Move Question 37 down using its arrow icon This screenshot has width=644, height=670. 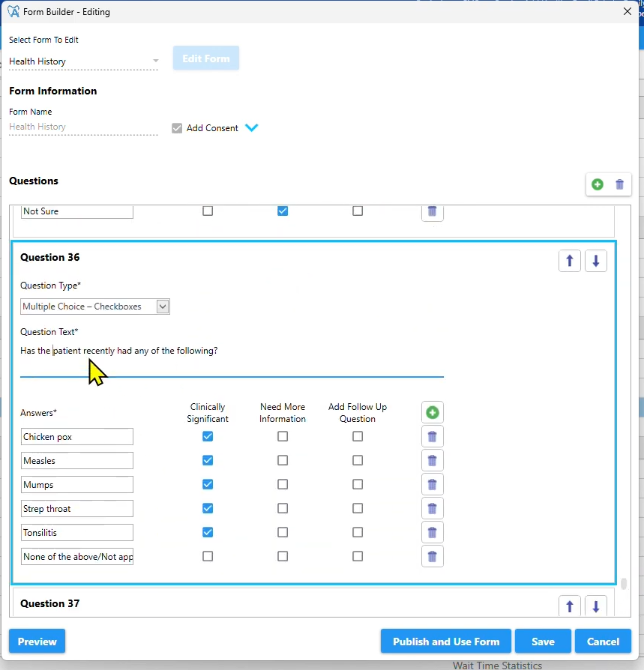click(x=596, y=606)
